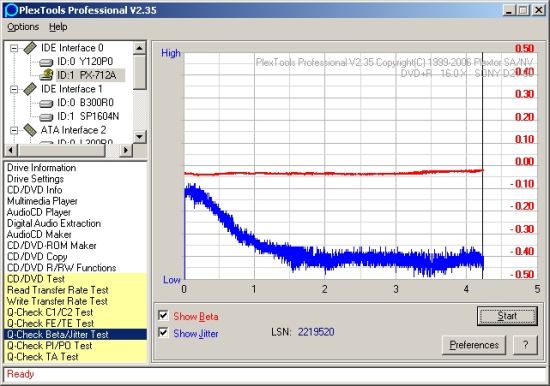Open Drive Settings
Image resolution: width=550 pixels, height=386 pixels.
tap(35, 179)
